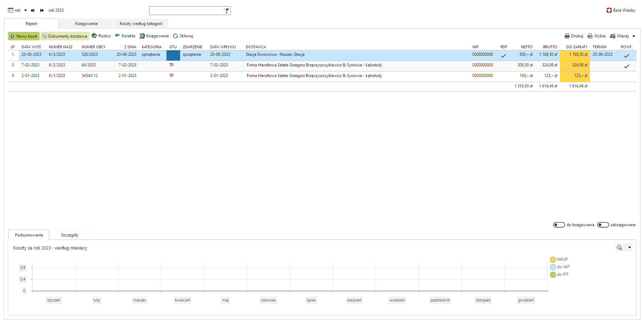Image resolution: width=644 pixels, height=323 pixels.
Task: Click the luty month label on chart
Action: tap(97, 300)
